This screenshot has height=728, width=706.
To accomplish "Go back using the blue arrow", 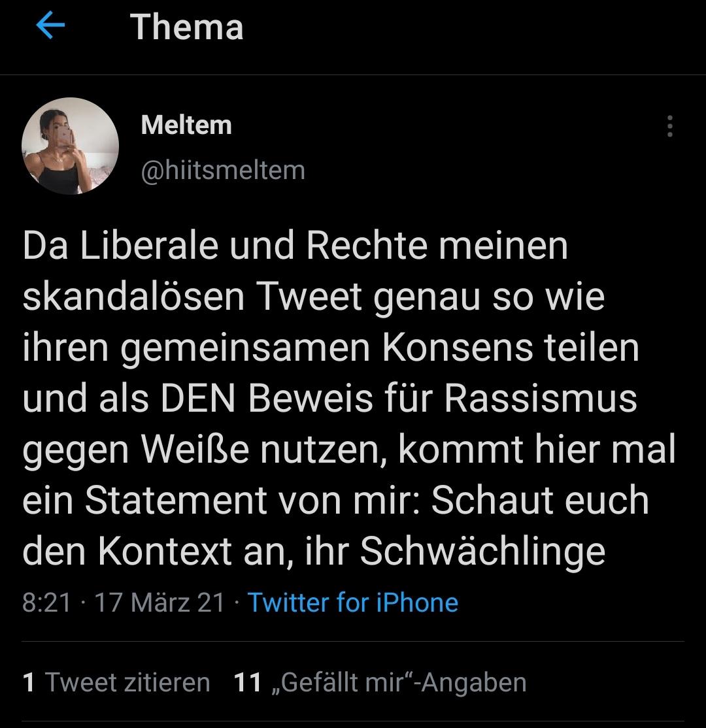I will click(50, 25).
